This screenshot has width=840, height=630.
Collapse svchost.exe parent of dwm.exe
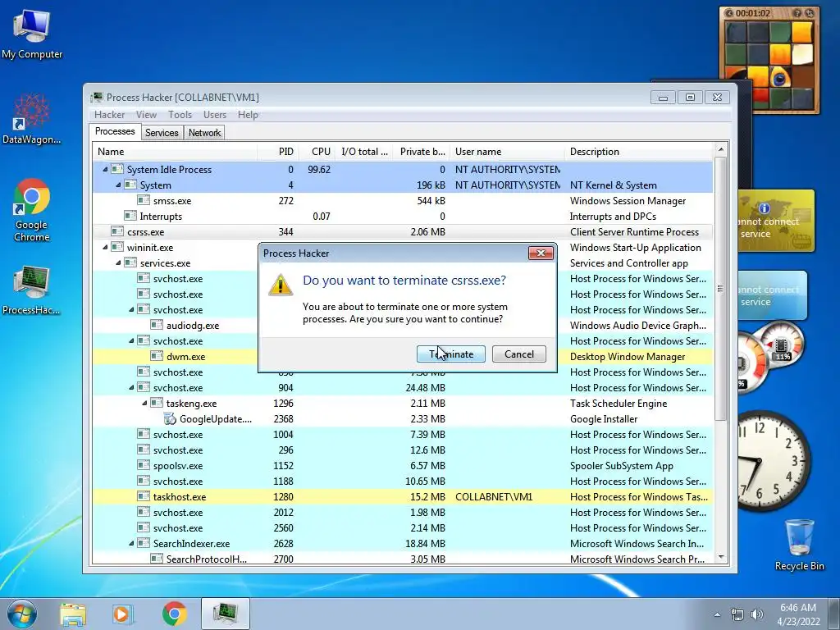(131, 340)
